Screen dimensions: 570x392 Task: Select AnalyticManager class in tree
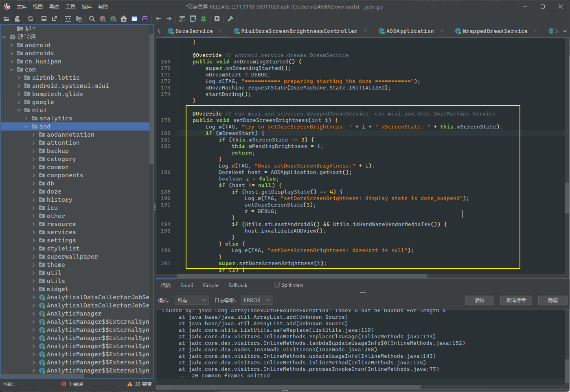[x=74, y=314]
